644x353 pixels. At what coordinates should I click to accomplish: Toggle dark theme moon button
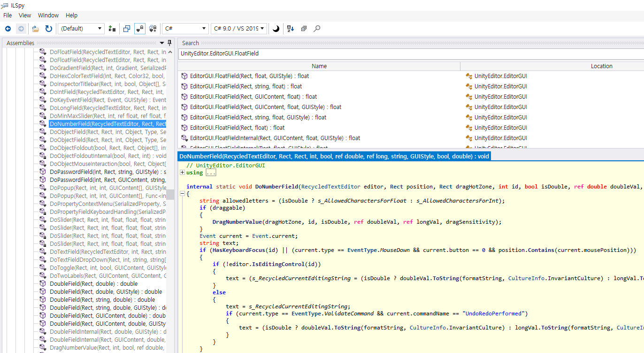coord(276,29)
